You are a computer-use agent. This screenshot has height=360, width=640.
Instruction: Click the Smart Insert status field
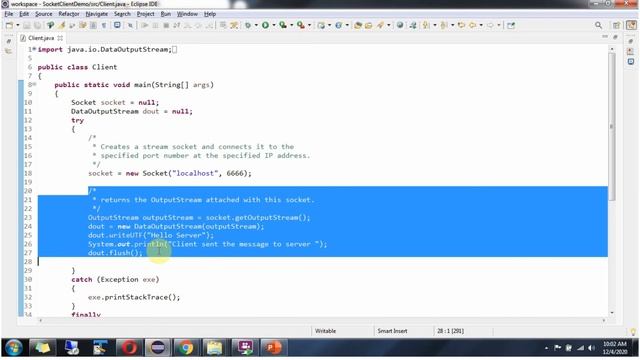click(x=392, y=331)
